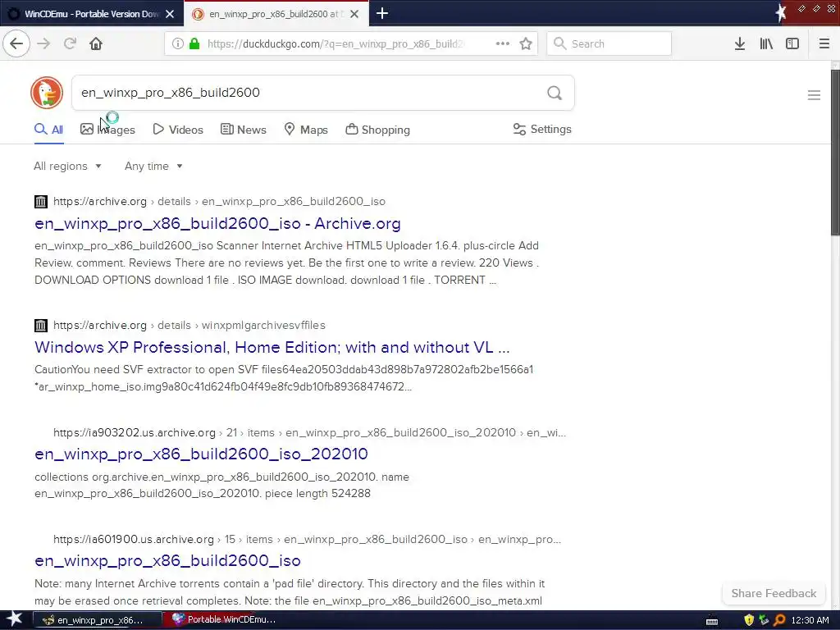
Task: Select the All search category
Action: pos(48,130)
